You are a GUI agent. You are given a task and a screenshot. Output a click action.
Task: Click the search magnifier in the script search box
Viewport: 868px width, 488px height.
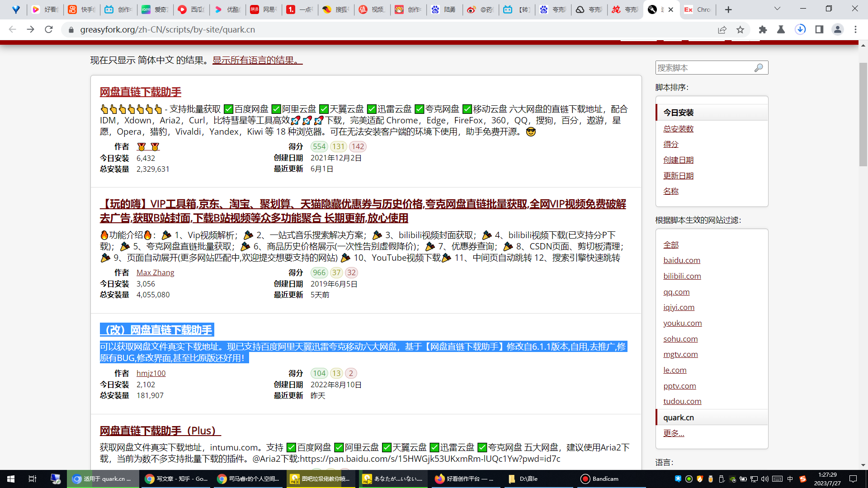[x=759, y=68]
